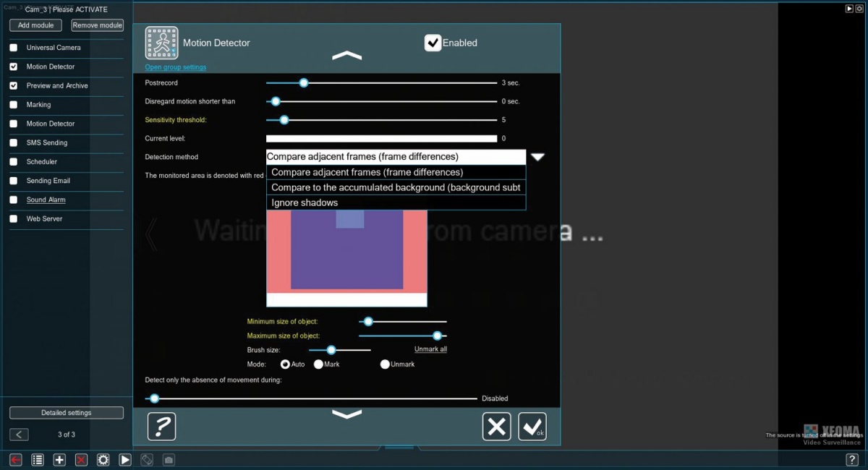Click the Sound Alarm module label
Viewport: 868px width, 470px height.
coord(46,200)
